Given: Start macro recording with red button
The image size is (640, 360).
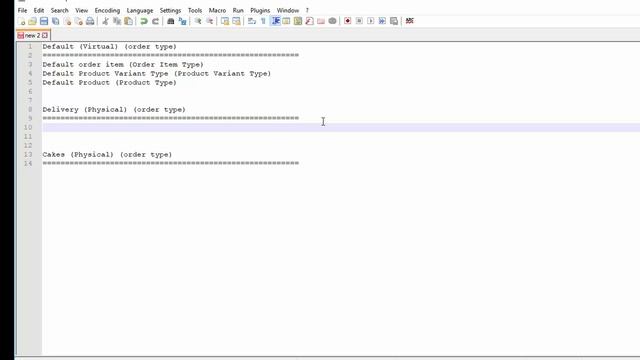Looking at the screenshot, I should (347, 21).
